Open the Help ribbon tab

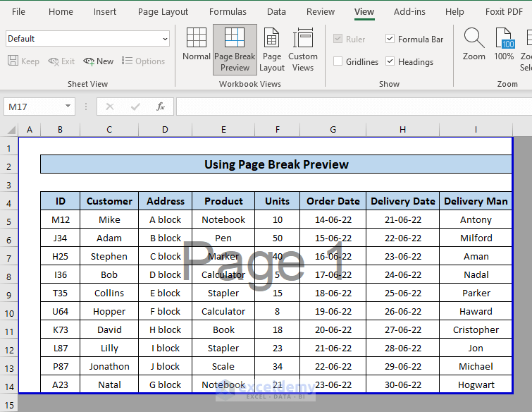[454, 11]
